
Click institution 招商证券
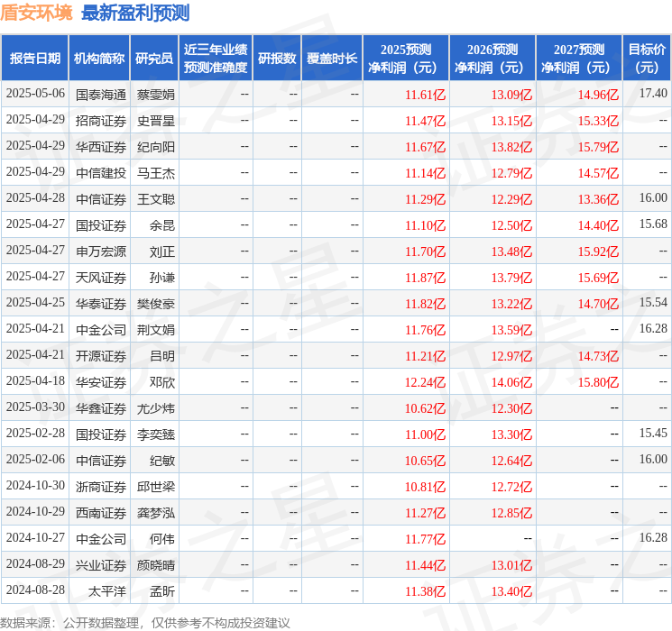pos(101,121)
